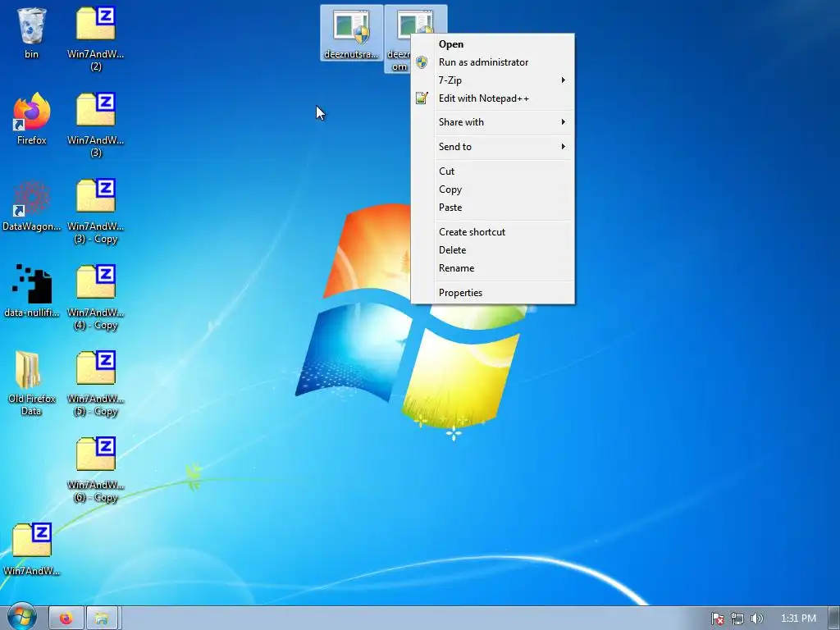Open Windows Explorer from the taskbar

coord(102,619)
